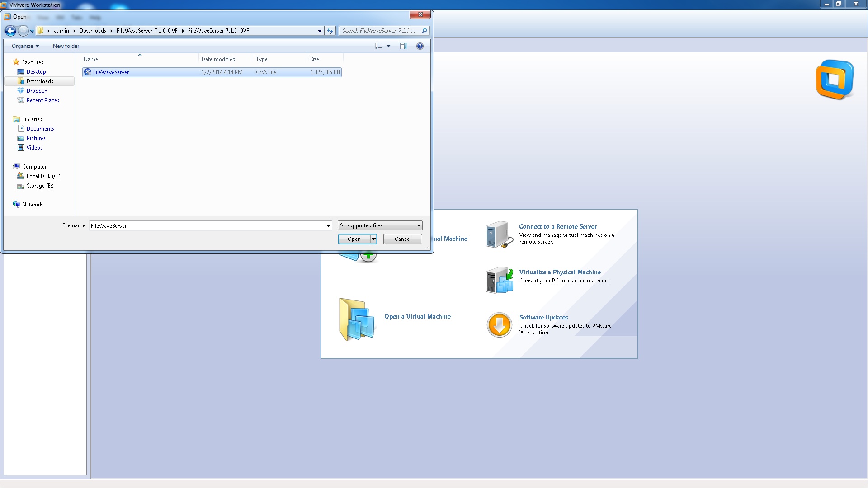Viewport: 868px width, 488px height.
Task: Sort by the Size column header
Action: pyautogui.click(x=325, y=59)
